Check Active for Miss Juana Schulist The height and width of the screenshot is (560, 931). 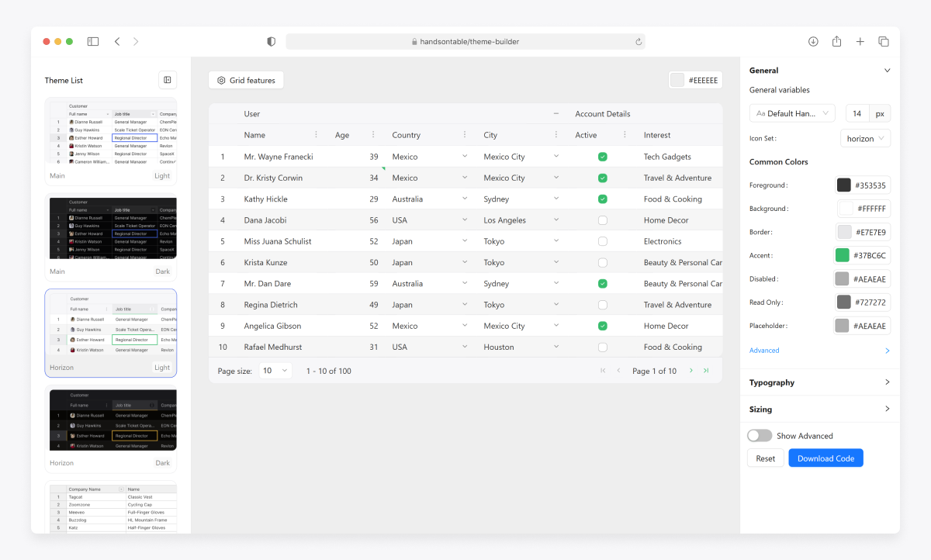point(603,241)
